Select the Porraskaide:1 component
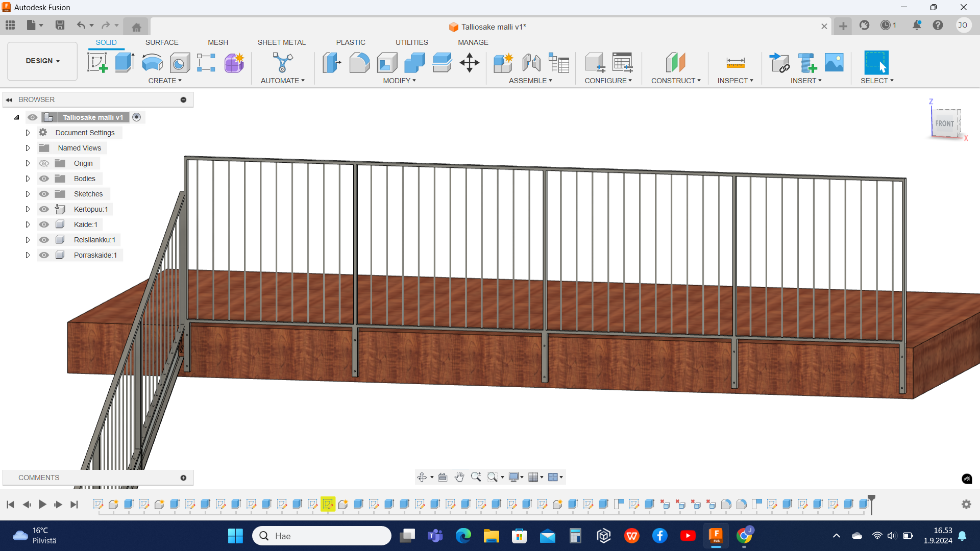This screenshot has height=551, width=980. point(95,255)
